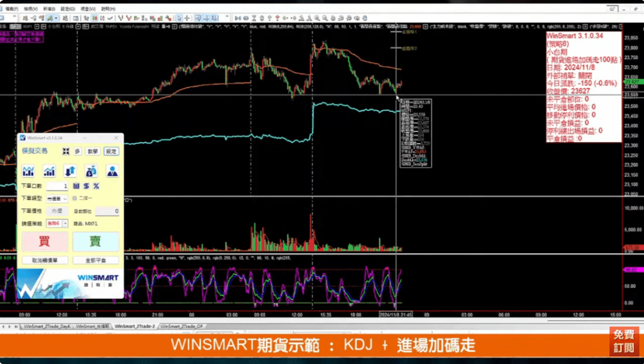This screenshot has width=644, height=364.
Task: Open the money bag icon in WinSmart
Action: tap(91, 171)
